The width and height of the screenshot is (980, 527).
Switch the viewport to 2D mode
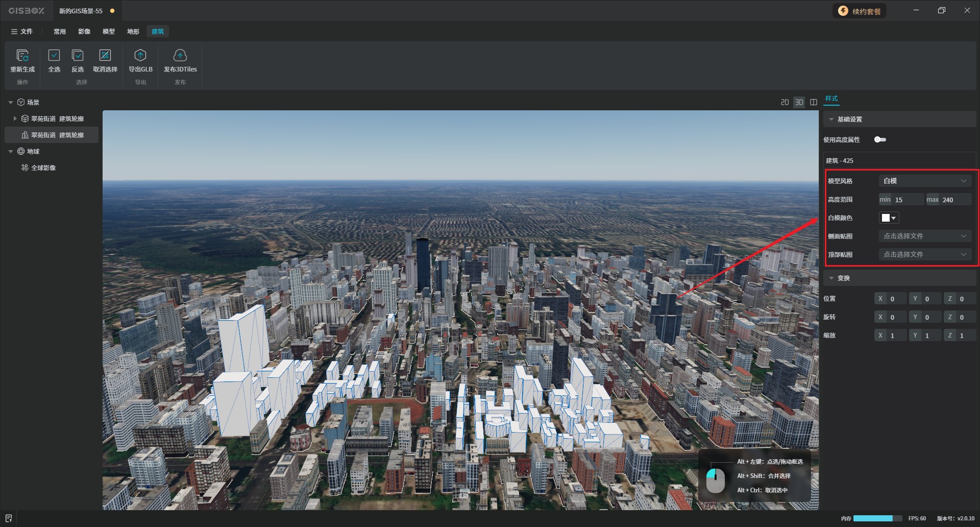pyautogui.click(x=785, y=102)
